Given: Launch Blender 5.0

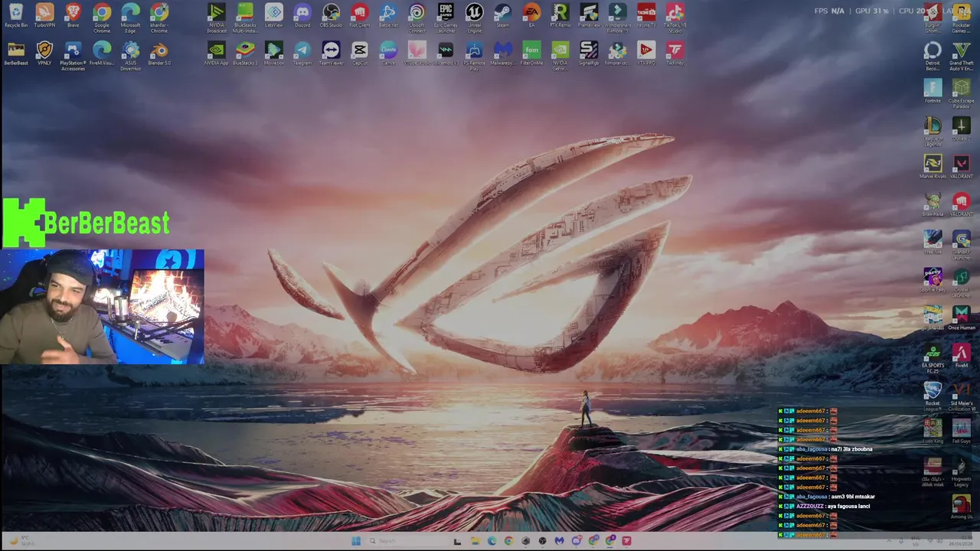Looking at the screenshot, I should [159, 53].
